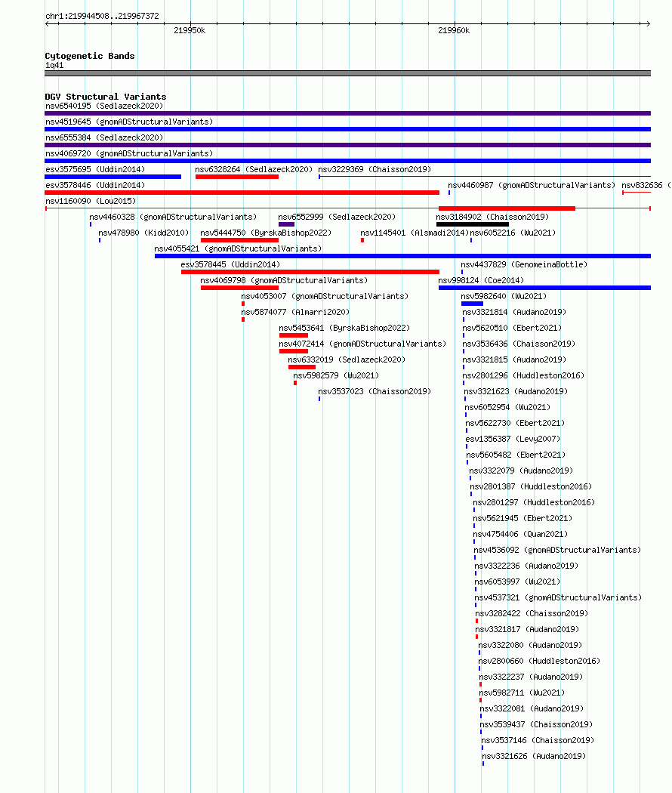Click the nsv4460987 gnomAD variant label
The width and height of the screenshot is (672, 793).
tap(532, 185)
